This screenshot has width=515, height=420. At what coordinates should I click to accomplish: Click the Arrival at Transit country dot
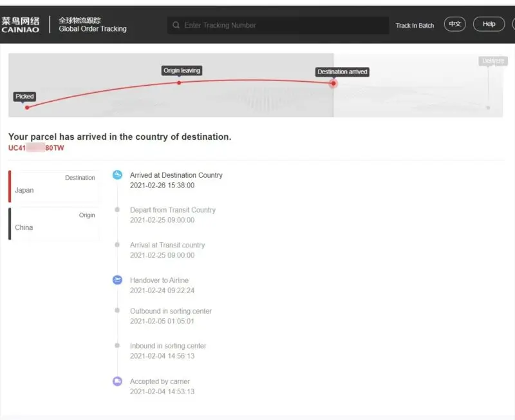pyautogui.click(x=117, y=245)
